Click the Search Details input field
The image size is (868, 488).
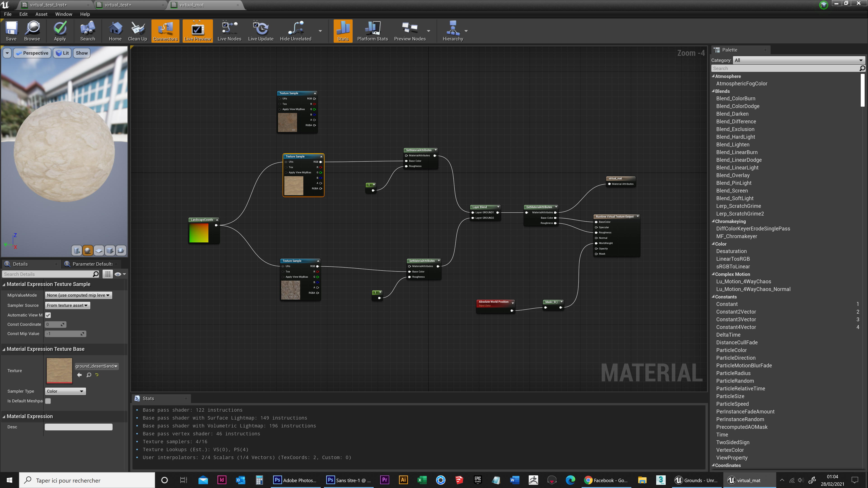coord(47,274)
